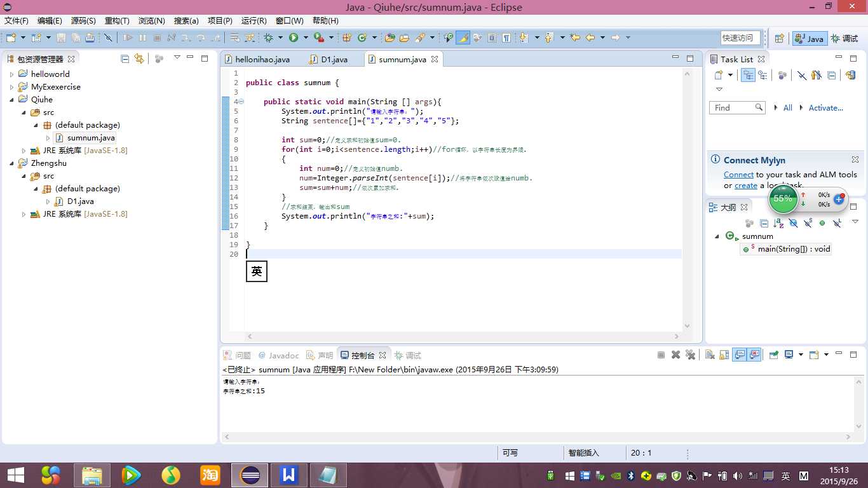
Task: Click Taobao icon in taskbar
Action: [x=210, y=475]
